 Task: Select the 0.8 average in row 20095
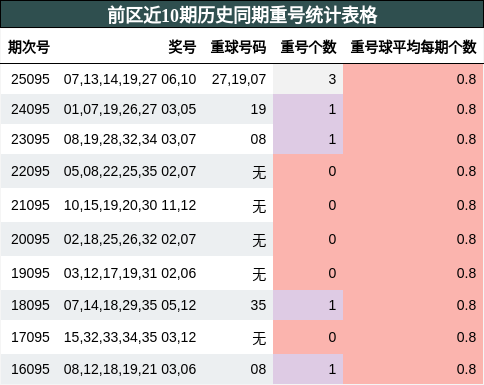pyautogui.click(x=466, y=239)
